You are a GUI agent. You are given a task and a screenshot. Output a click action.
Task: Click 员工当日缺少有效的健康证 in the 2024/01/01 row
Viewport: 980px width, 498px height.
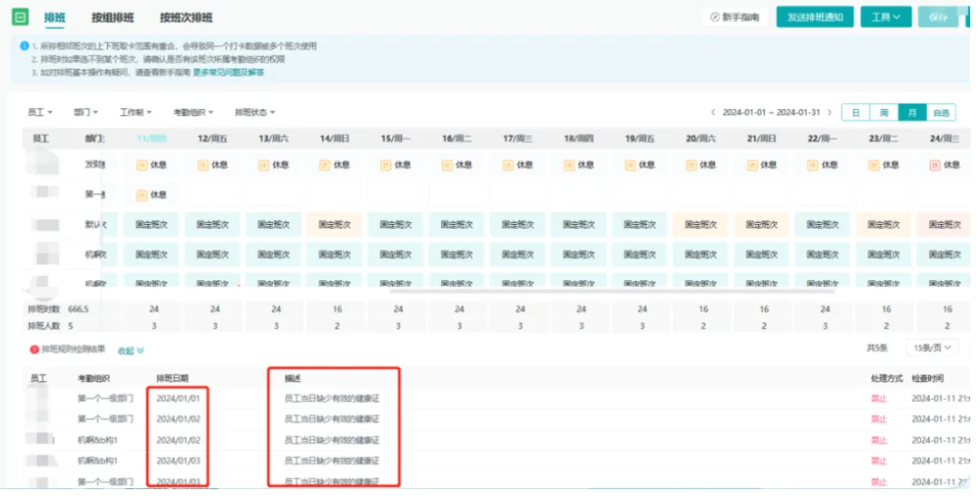click(x=332, y=398)
